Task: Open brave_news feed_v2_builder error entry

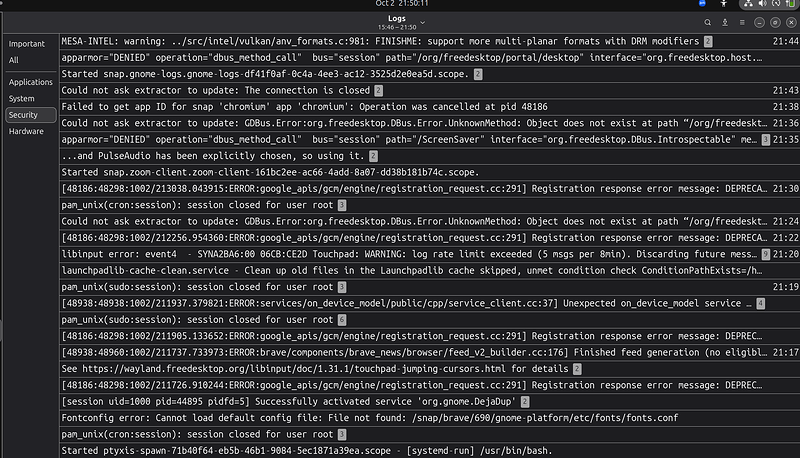Action: [430, 352]
